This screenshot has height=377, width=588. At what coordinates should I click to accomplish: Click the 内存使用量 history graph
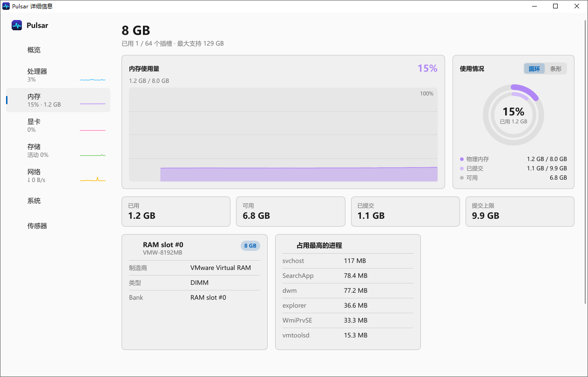click(283, 135)
